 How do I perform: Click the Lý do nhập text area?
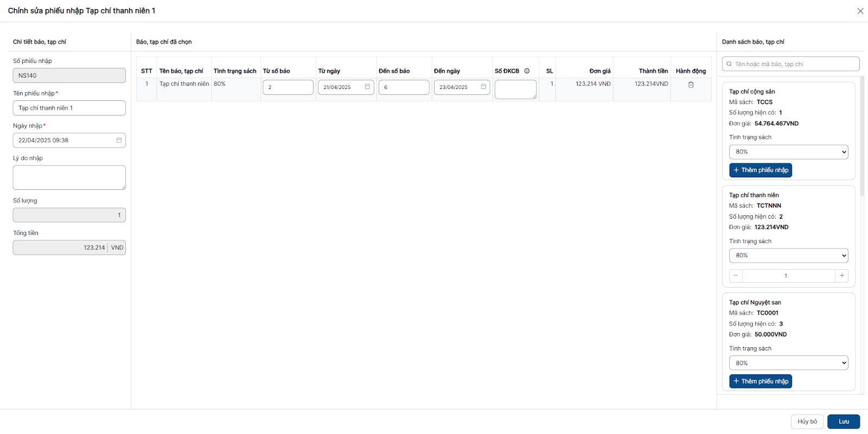pyautogui.click(x=69, y=177)
